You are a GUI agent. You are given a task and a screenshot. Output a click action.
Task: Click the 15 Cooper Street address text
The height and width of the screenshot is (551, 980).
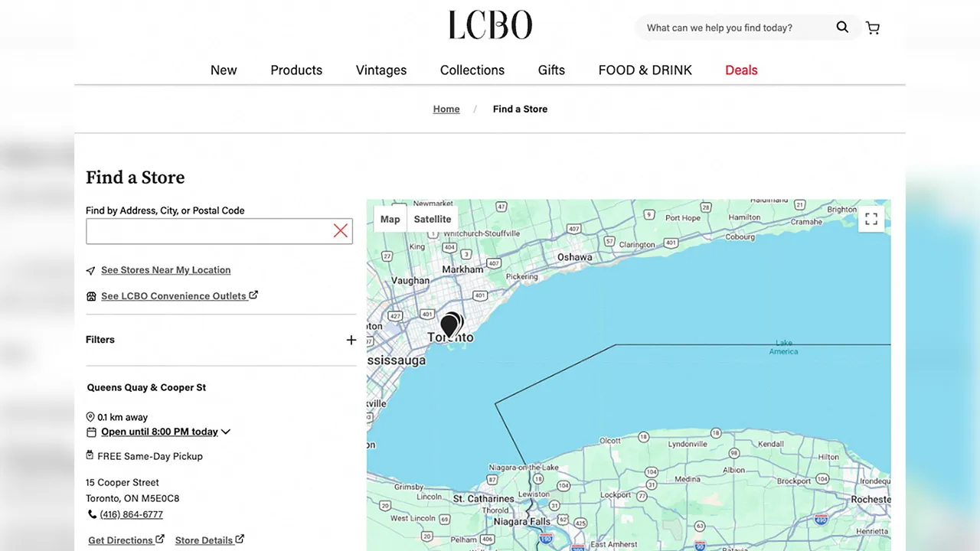122,482
